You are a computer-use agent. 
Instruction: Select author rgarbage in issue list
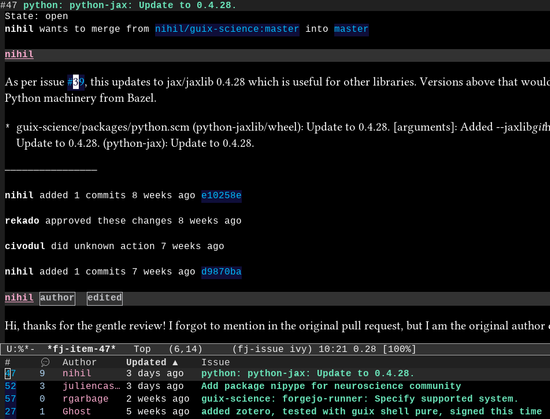85,399
